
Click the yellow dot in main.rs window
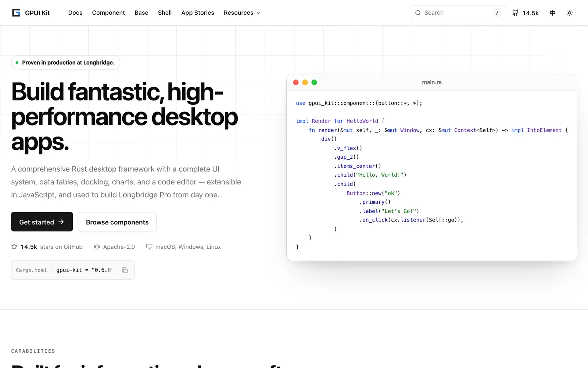pyautogui.click(x=305, y=82)
